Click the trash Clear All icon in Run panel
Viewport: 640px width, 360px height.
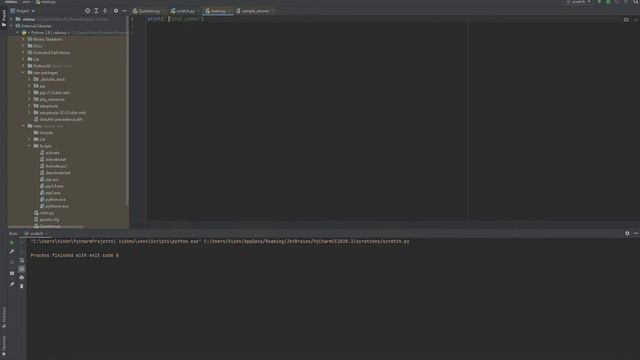pos(22,286)
